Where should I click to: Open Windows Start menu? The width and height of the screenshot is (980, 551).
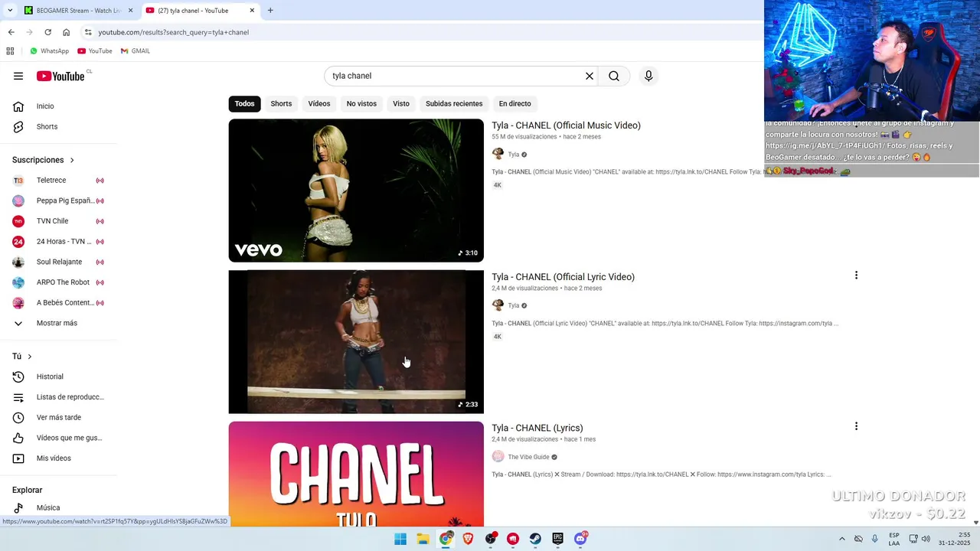click(400, 539)
